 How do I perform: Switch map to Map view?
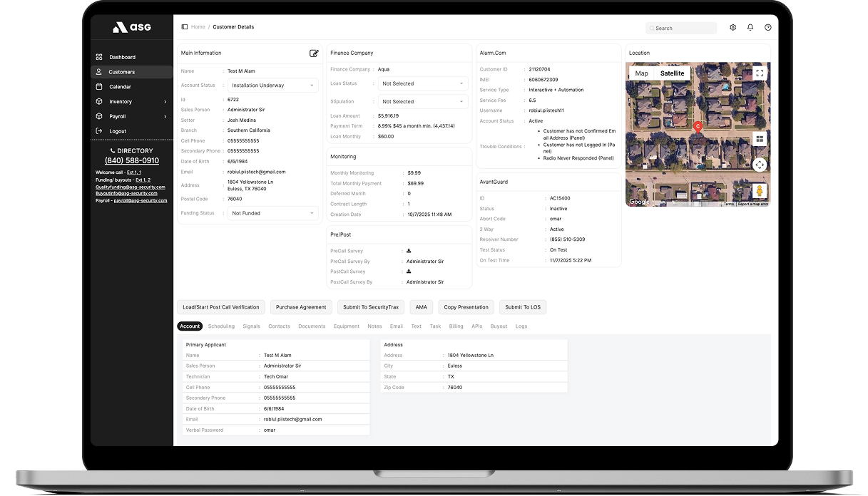641,73
